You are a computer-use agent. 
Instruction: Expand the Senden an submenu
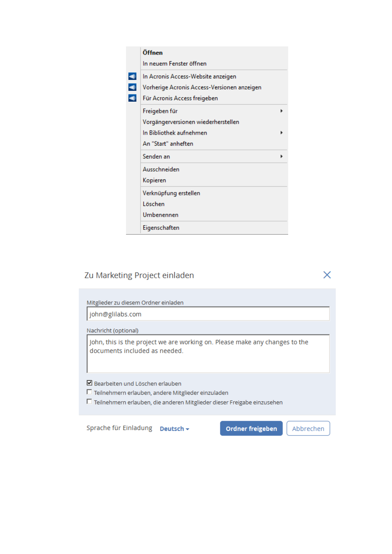pos(214,156)
